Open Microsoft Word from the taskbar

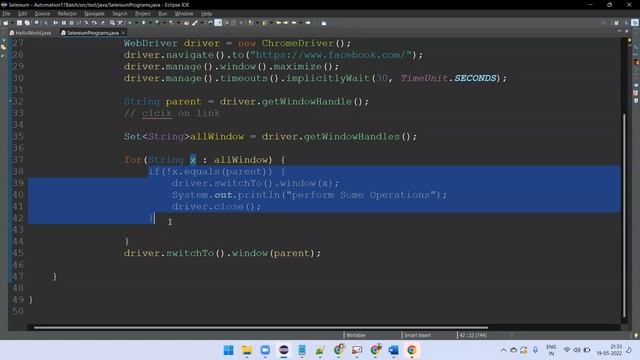[x=393, y=350]
